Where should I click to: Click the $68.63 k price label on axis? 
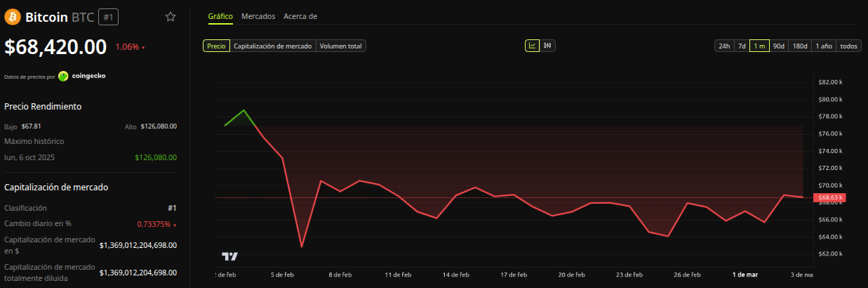tap(831, 197)
